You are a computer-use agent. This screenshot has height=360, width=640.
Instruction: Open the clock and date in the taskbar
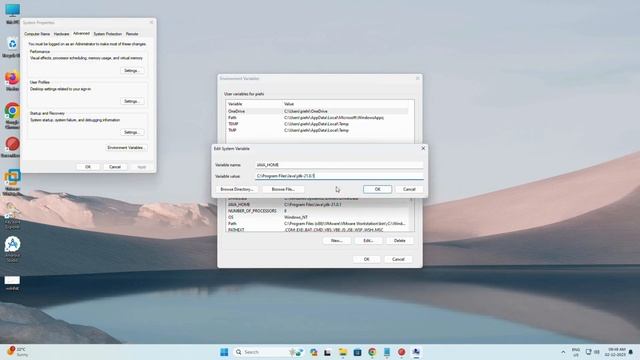click(x=616, y=352)
